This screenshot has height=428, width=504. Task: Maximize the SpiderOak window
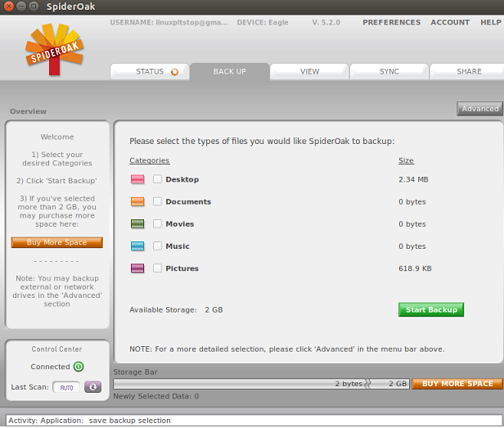tap(34, 6)
